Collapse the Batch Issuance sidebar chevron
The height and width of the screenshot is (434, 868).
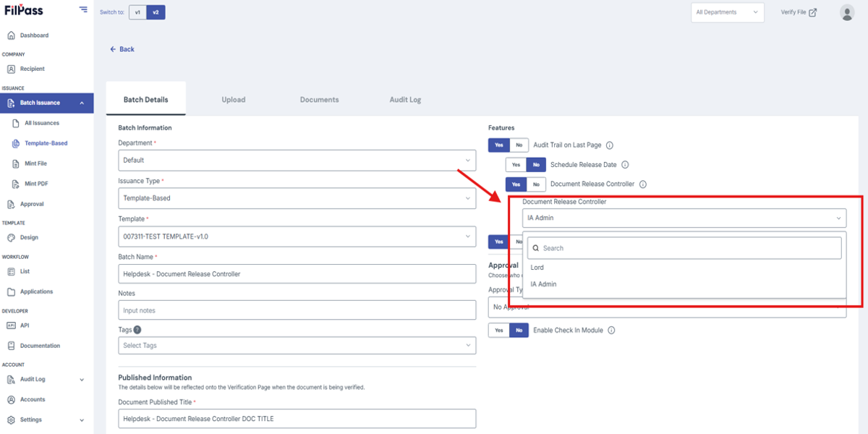82,103
